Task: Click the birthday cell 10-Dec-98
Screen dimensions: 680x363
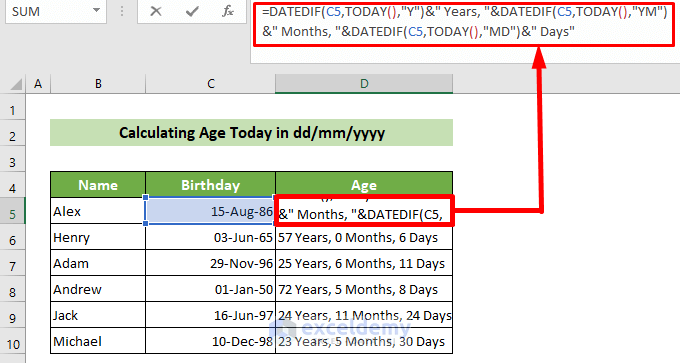Action: [x=210, y=341]
